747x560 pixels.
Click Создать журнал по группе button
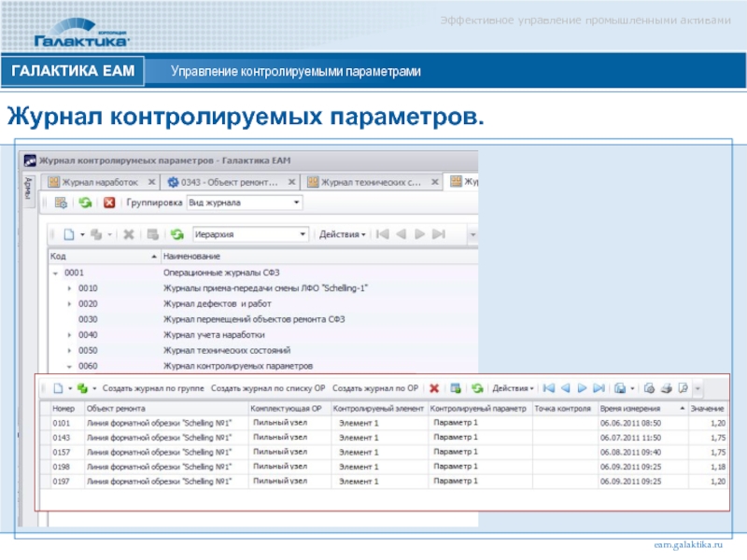pos(152,387)
